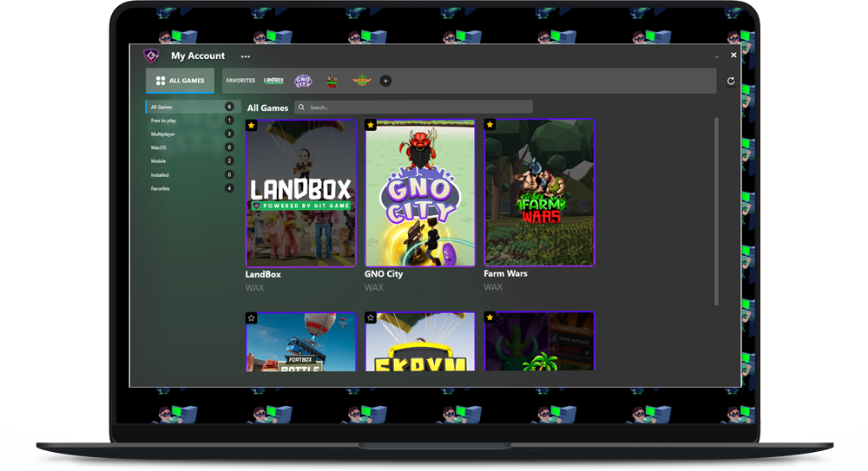Open GNO City from the favorites bar
Screen dimensions: 868x471
pos(302,81)
